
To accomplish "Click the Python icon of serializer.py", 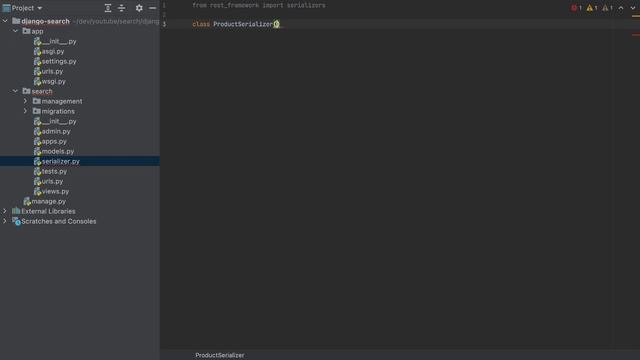I will [37, 161].
